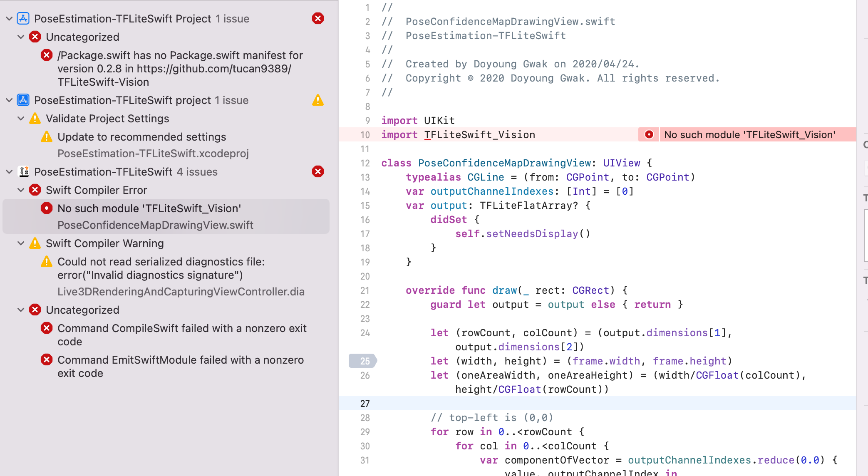Select Package.swift has no manifest error

click(x=180, y=69)
